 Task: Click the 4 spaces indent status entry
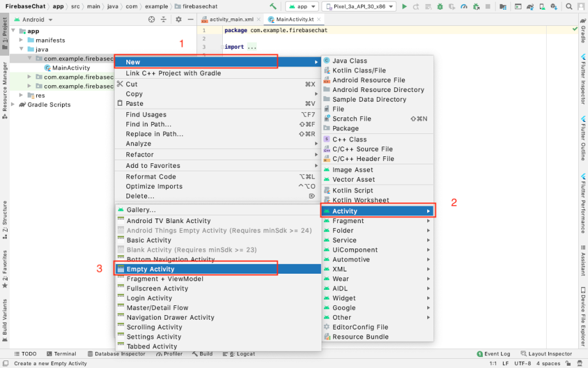click(548, 363)
